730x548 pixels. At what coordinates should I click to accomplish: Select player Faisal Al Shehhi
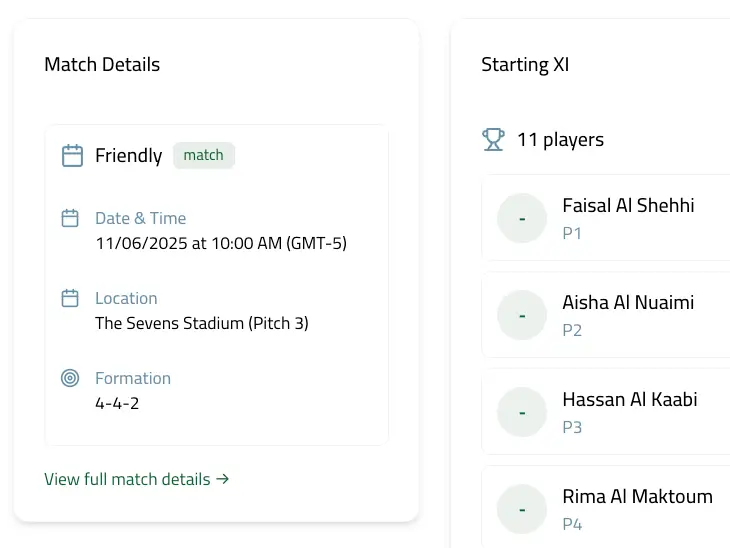628,206
